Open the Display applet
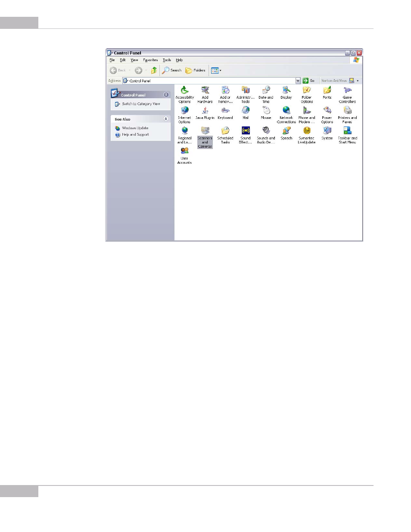Image resolution: width=411 pixels, height=532 pixels. tap(286, 93)
